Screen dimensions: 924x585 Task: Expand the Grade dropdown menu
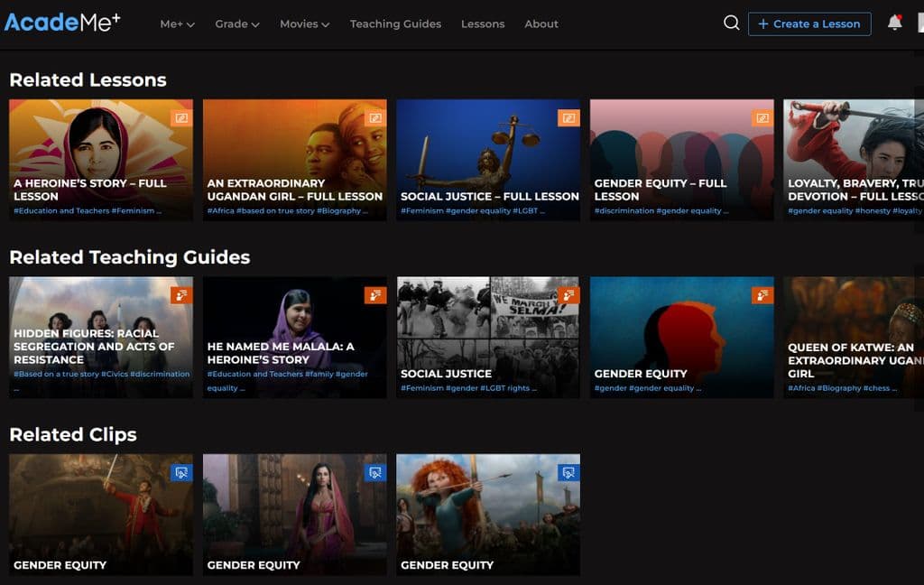point(237,24)
